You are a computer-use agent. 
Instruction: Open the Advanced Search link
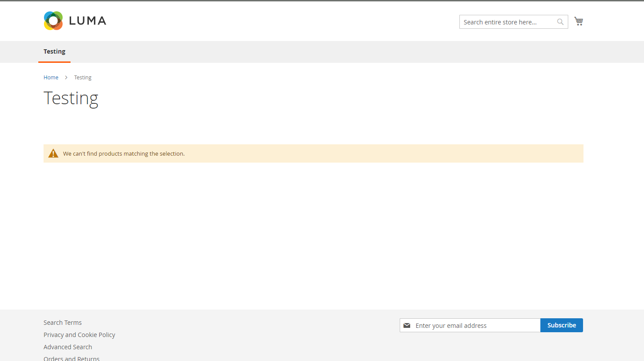pos(68,347)
